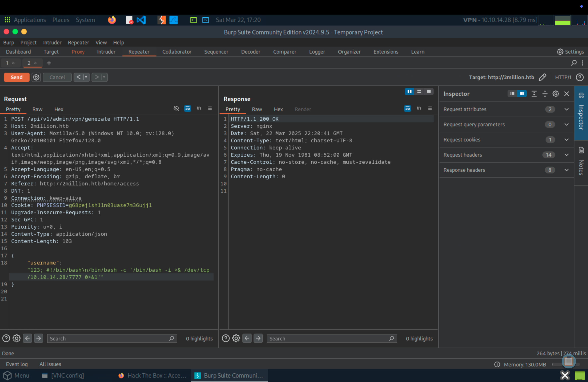588x382 pixels.
Task: Go to next Response search match
Action: coord(258,338)
